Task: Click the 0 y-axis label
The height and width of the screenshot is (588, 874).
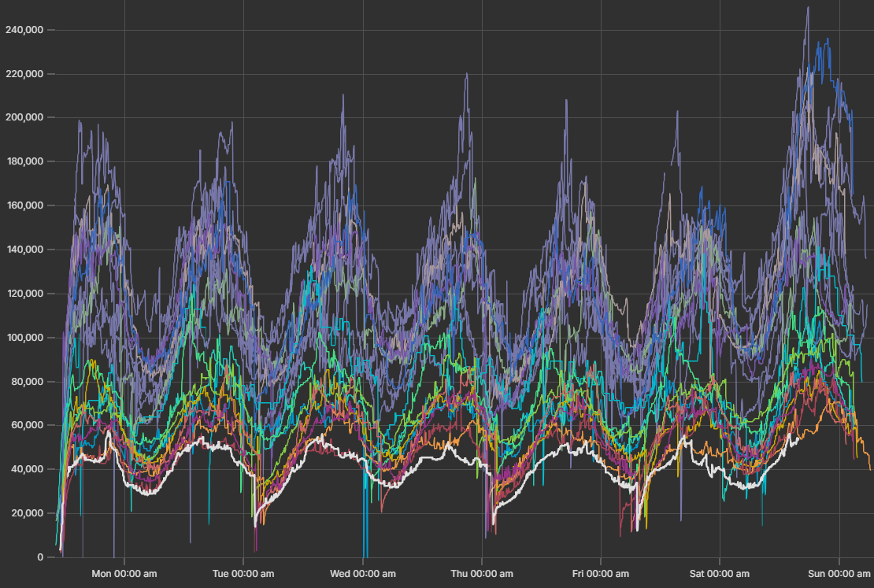Action: point(40,557)
